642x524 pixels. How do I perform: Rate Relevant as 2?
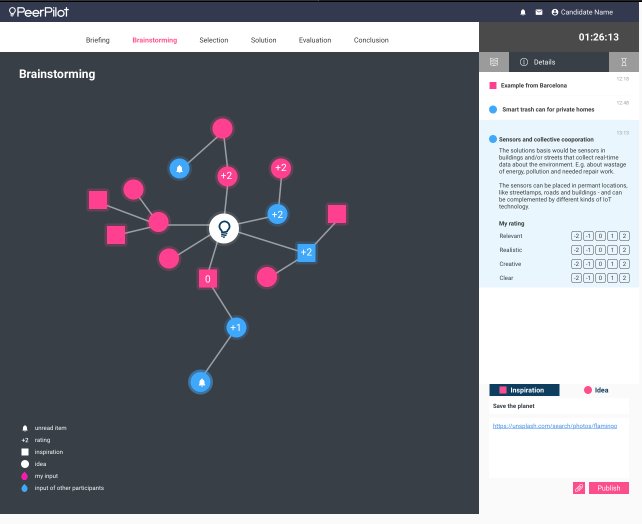[624, 236]
